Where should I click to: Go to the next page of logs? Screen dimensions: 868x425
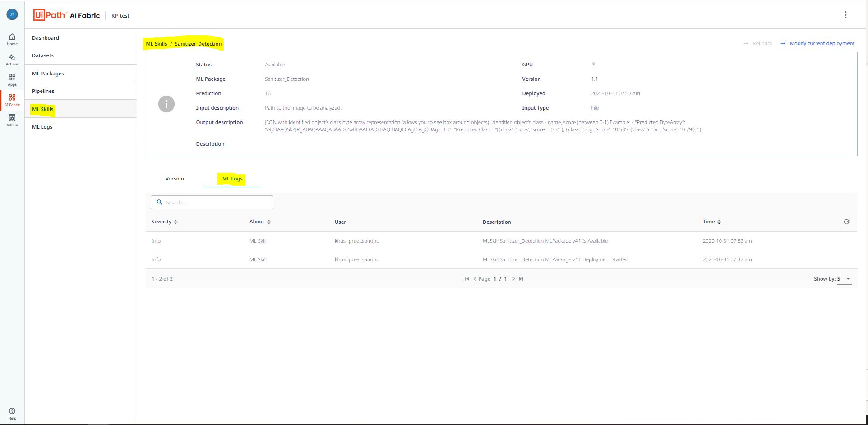(513, 279)
